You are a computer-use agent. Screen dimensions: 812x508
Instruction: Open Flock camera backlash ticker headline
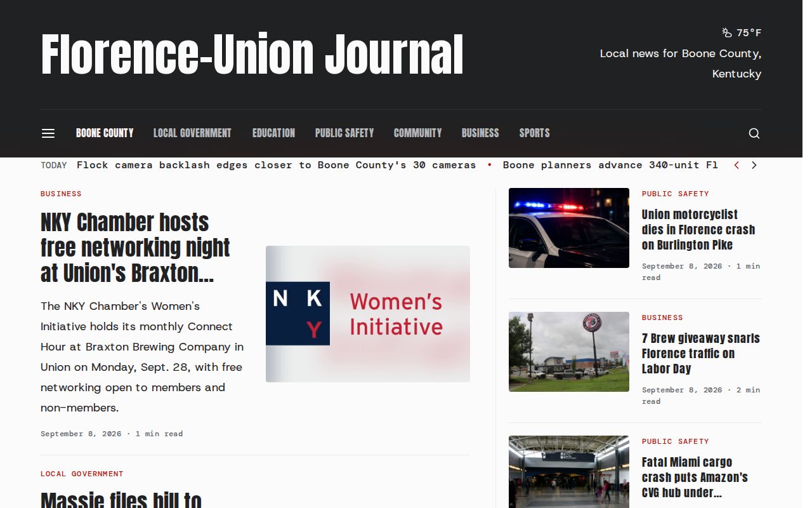click(x=277, y=165)
